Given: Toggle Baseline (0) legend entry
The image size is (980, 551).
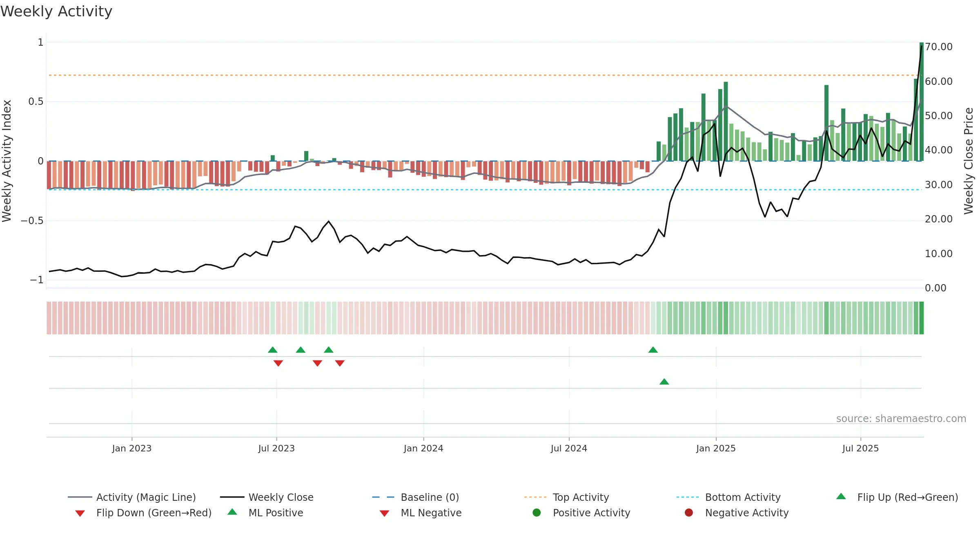Looking at the screenshot, I should click(416, 497).
